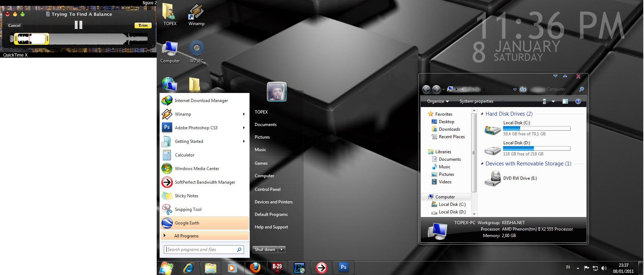This screenshot has width=644, height=275.
Task: Launch Photoshop from the taskbar
Action: pos(343,267)
